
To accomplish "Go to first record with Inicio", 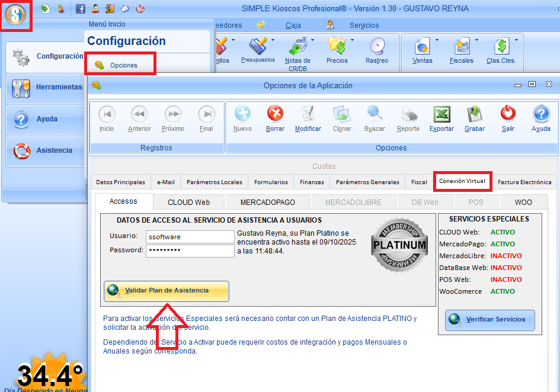I will (x=107, y=114).
